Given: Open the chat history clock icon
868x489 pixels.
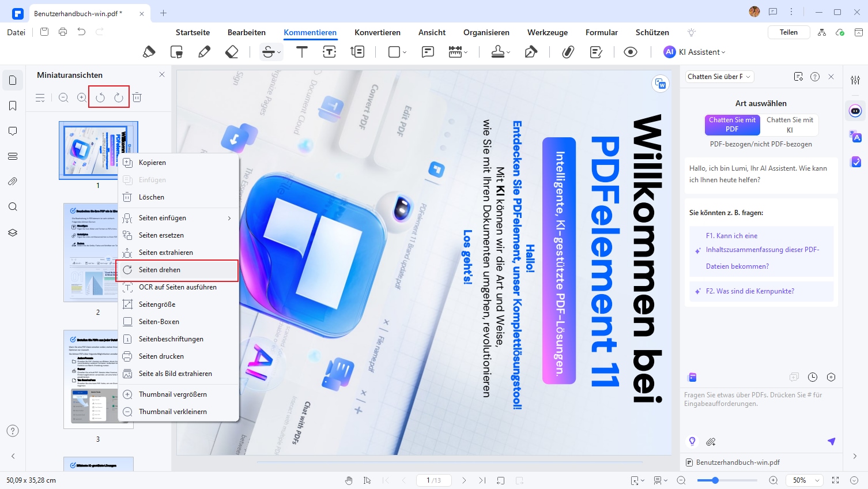Looking at the screenshot, I should pyautogui.click(x=813, y=377).
